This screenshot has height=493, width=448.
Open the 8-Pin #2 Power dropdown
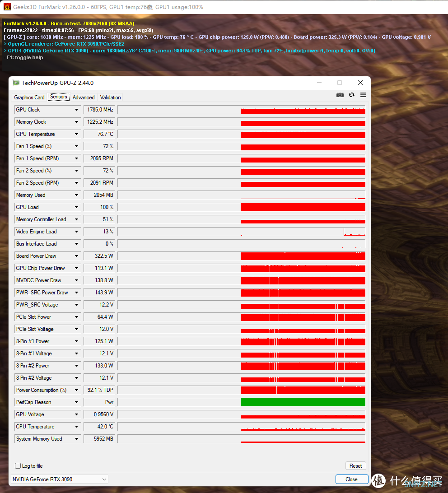76,366
